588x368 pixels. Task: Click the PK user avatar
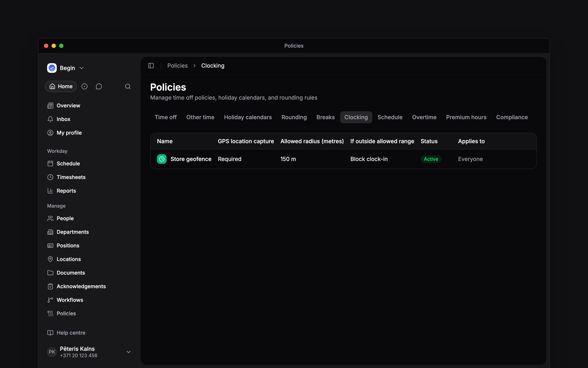(52, 352)
